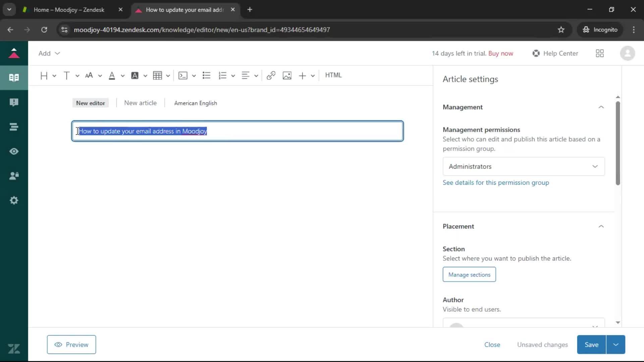
Task: Insert a table with the table icon
Action: click(157, 75)
